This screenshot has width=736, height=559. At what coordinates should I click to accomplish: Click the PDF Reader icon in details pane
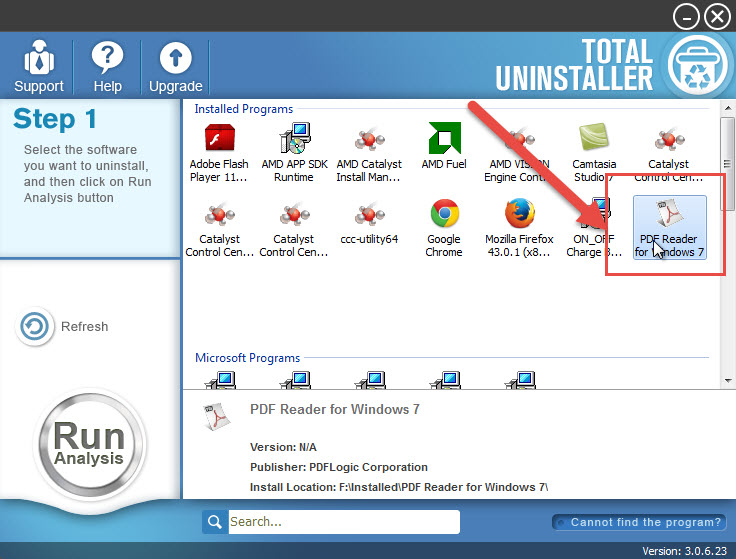pyautogui.click(x=216, y=416)
